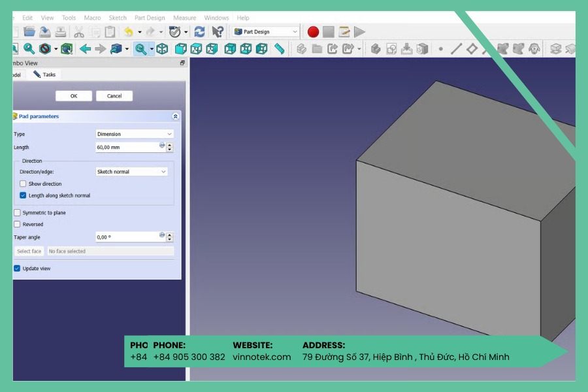Click the Refresh recompute icon

click(x=199, y=32)
